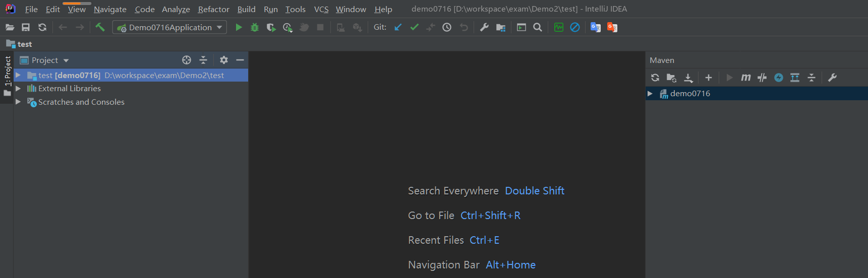This screenshot has height=278, width=868.
Task: Expand the test [demo0716] project node
Action: click(x=18, y=75)
